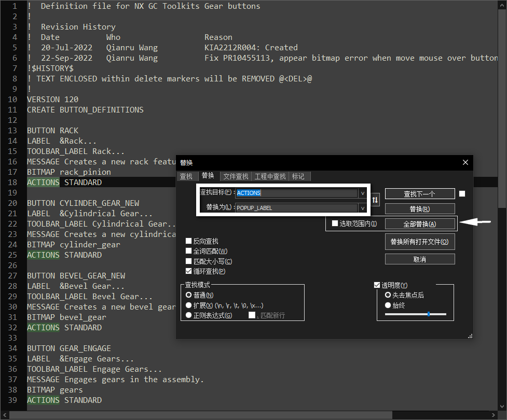Click 'BITMAP cylinder_gear' line

(74, 245)
